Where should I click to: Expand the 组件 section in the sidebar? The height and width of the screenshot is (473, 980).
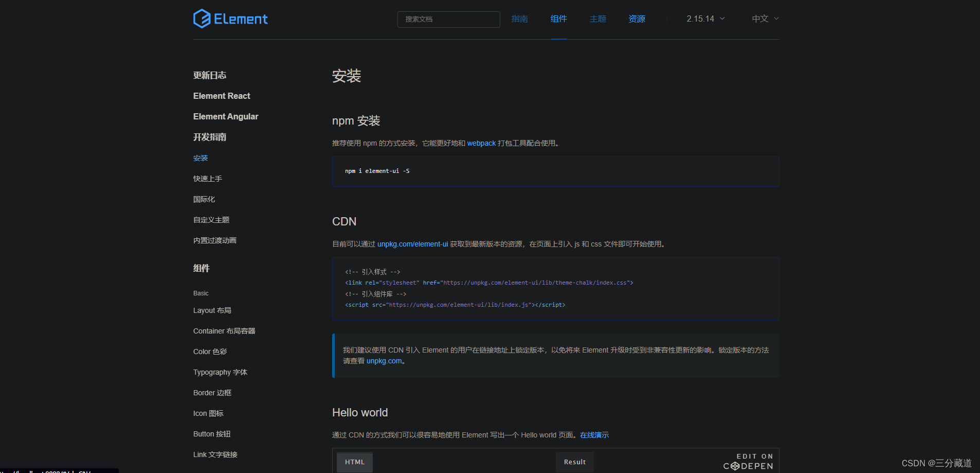coord(201,268)
